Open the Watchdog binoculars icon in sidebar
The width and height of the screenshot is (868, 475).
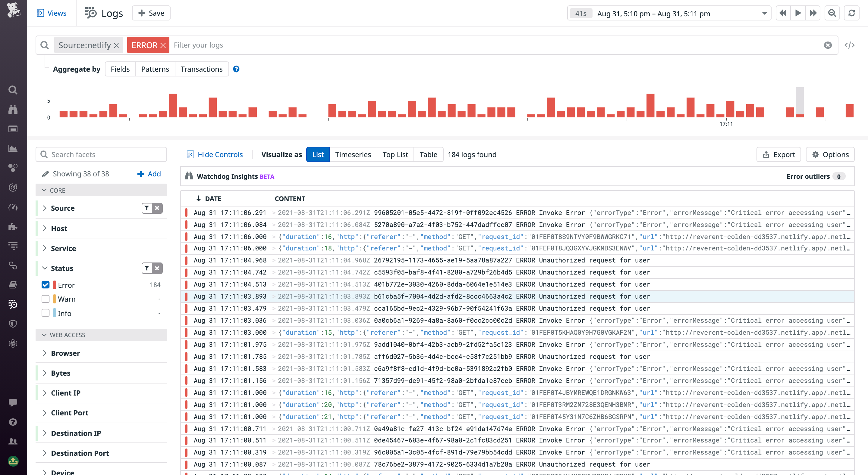pyautogui.click(x=12, y=109)
